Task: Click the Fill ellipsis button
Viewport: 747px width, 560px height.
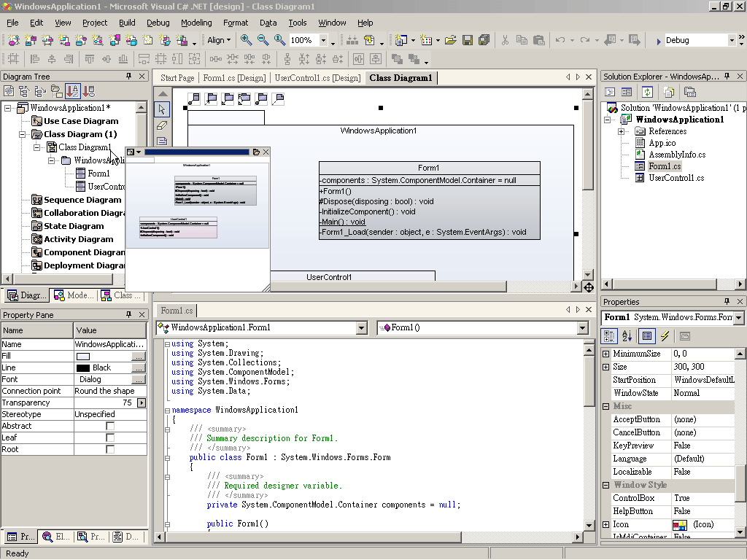Action: 139,356
